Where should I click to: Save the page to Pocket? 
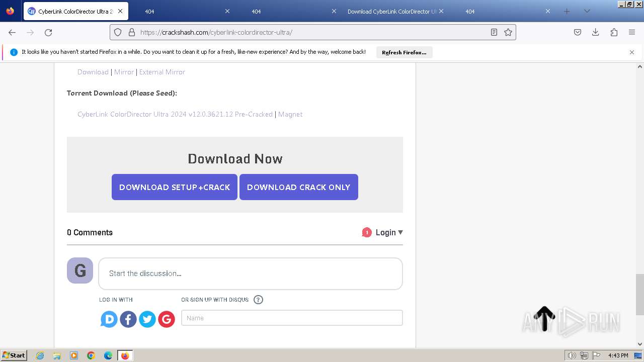tap(578, 32)
